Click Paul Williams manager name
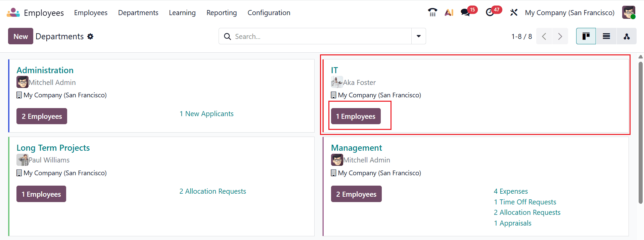The height and width of the screenshot is (240, 644). [49, 160]
